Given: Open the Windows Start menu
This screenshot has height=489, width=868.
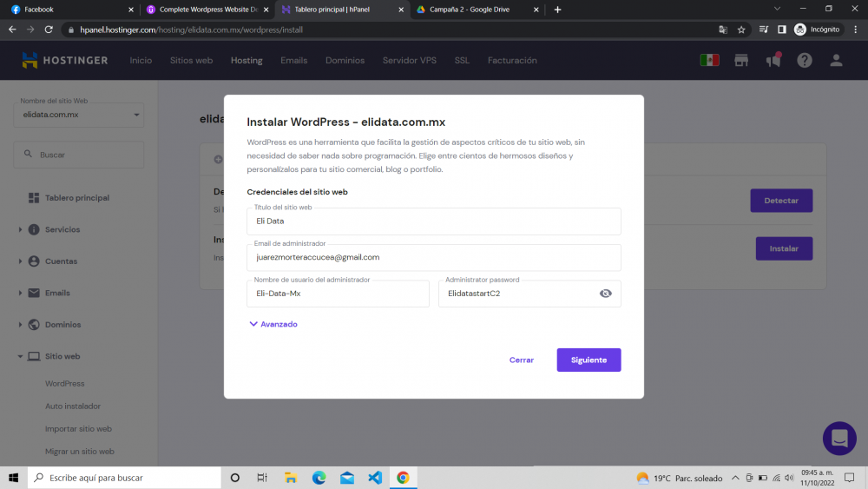Looking at the screenshot, I should [x=13, y=478].
